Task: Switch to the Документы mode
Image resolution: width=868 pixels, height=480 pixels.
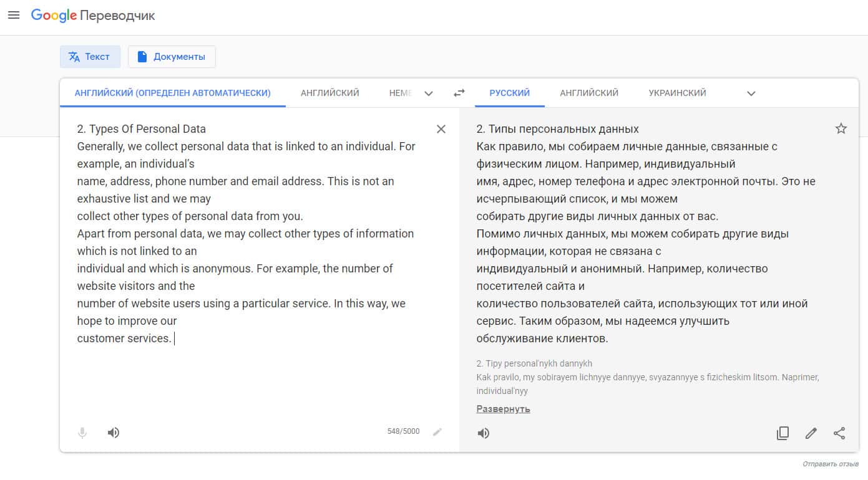Action: [x=172, y=57]
